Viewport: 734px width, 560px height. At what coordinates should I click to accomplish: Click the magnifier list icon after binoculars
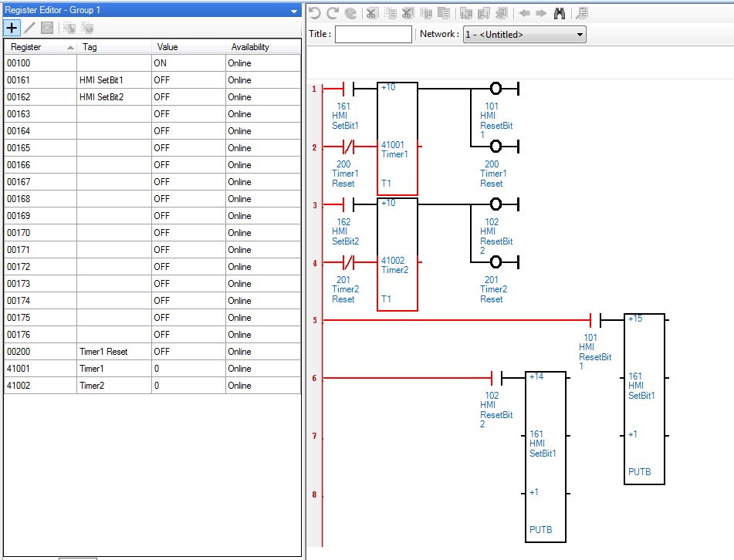582,13
